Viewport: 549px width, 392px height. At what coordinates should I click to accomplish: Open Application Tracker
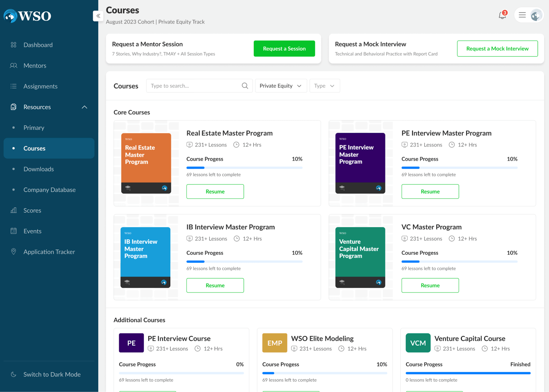(49, 252)
